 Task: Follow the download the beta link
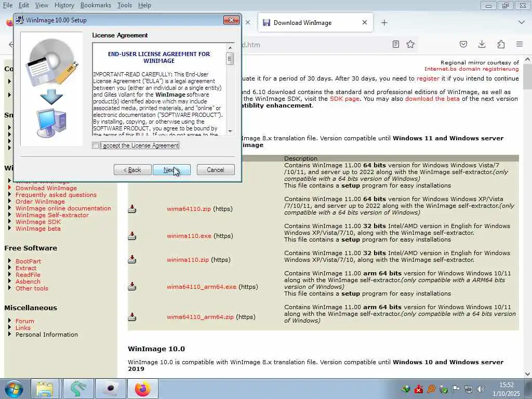click(432, 99)
